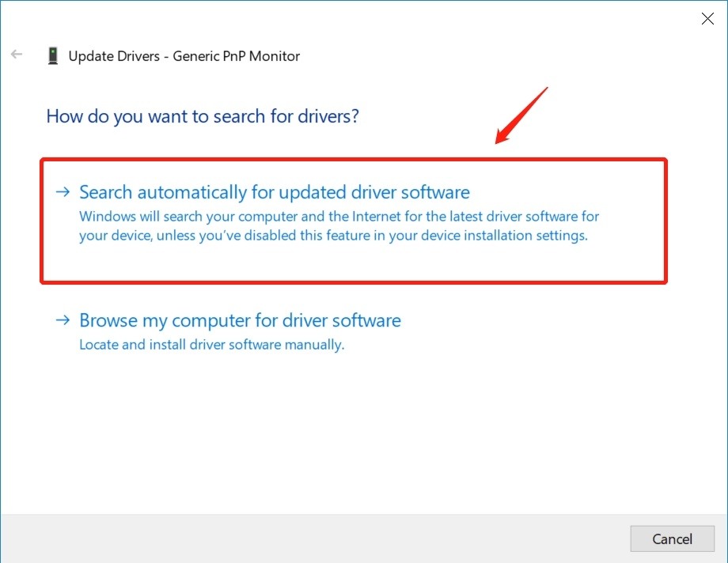Click the gray footer bar left of Cancel
Image resolution: width=728 pixels, height=563 pixels.
coord(317,538)
